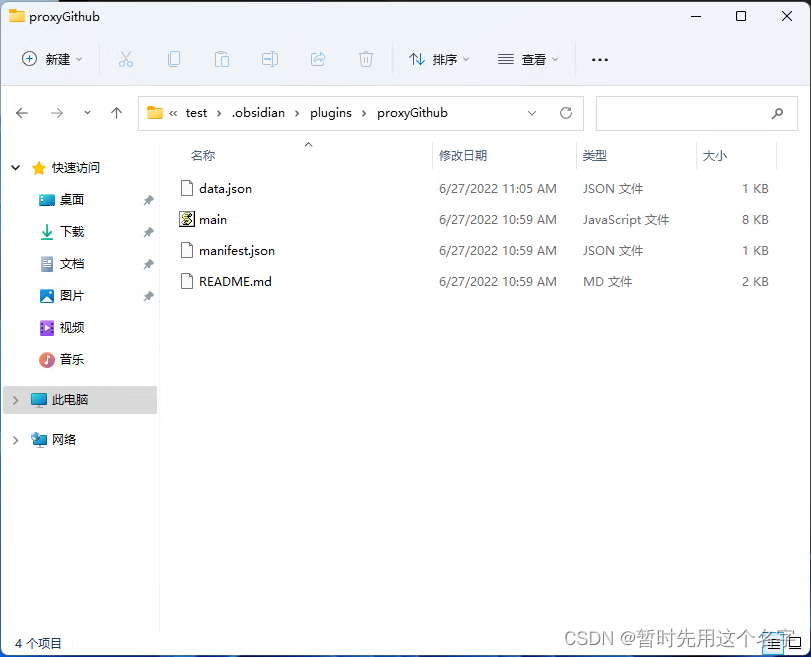811x657 pixels.
Task: Refresh the folder view
Action: [x=565, y=113]
